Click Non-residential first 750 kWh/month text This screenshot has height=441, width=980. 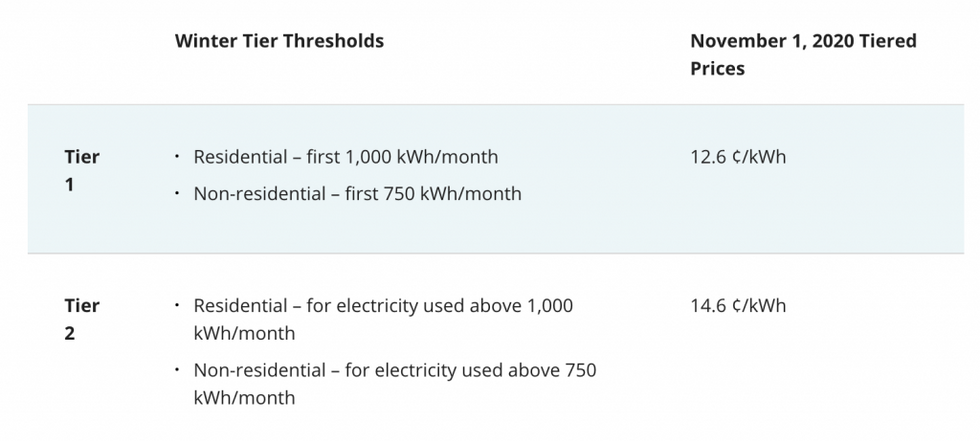point(358,194)
